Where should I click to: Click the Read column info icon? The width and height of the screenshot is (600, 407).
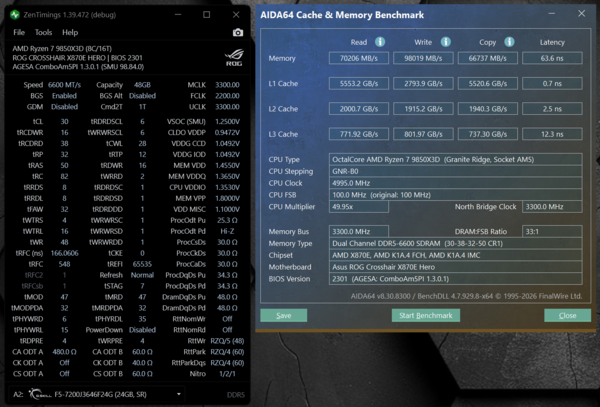380,42
